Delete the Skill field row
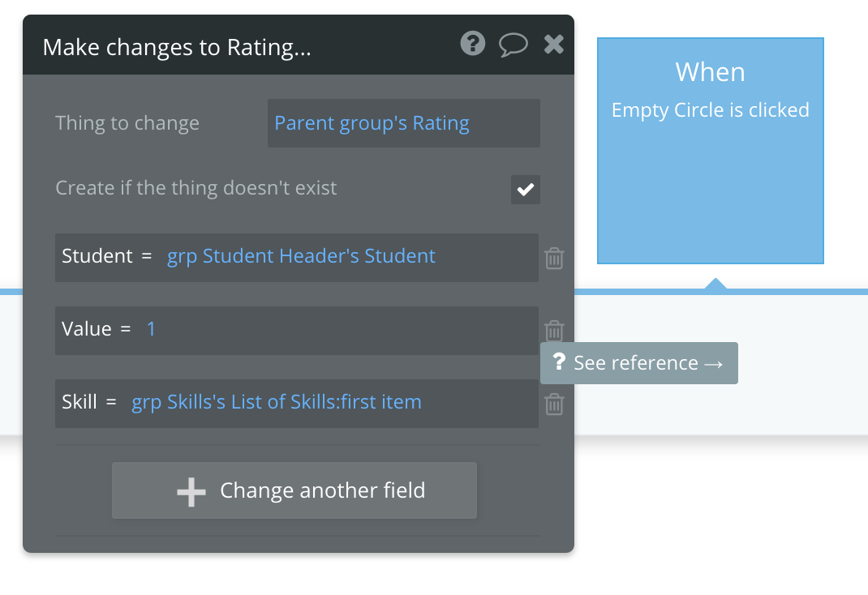This screenshot has width=868, height=595. (x=554, y=404)
